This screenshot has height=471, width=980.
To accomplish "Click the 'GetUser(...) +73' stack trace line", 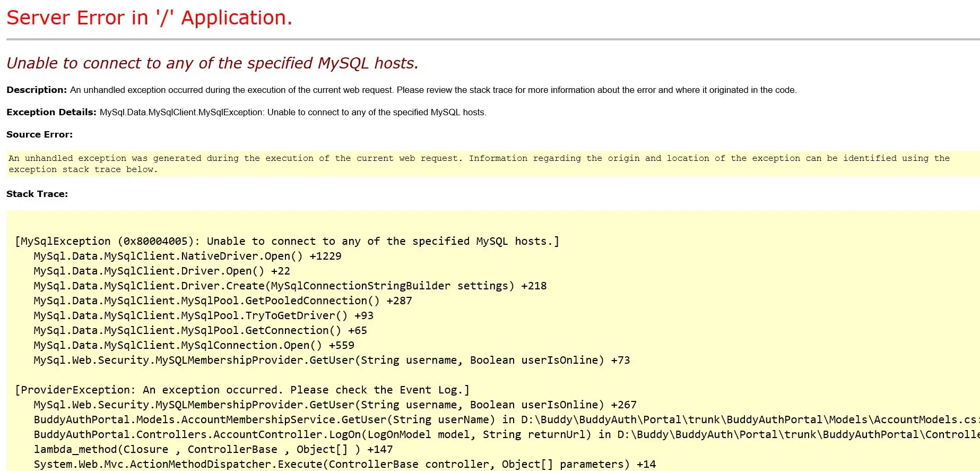I will pos(332,360).
